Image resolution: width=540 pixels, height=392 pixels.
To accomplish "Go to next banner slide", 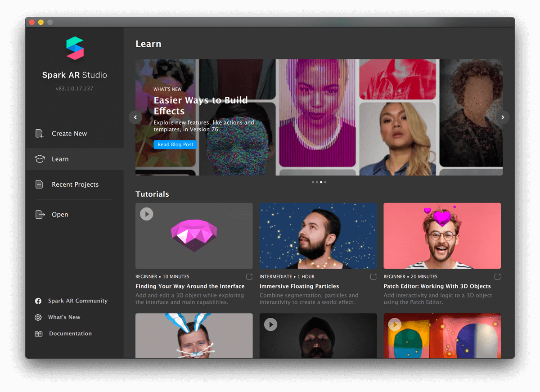I will coord(503,117).
